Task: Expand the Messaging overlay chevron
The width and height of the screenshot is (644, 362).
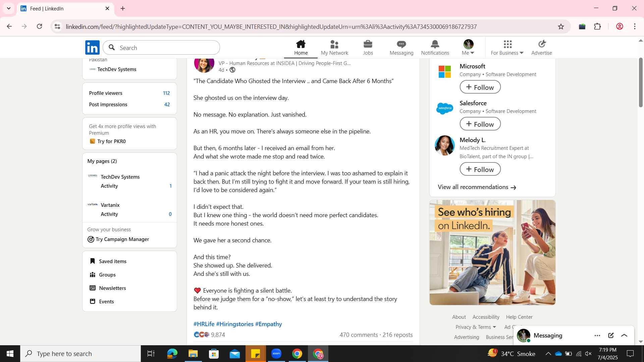Action: (624, 336)
